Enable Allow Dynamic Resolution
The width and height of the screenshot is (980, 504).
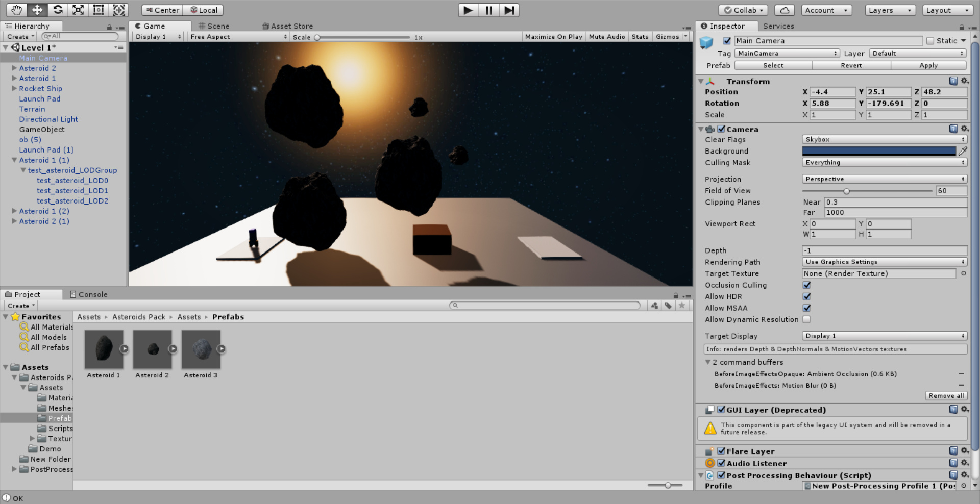(x=806, y=319)
